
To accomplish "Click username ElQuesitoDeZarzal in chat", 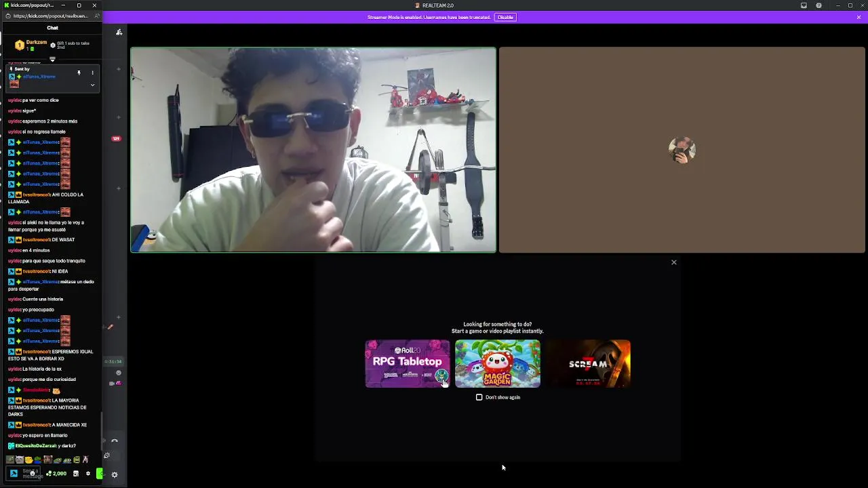I will pyautogui.click(x=35, y=446).
